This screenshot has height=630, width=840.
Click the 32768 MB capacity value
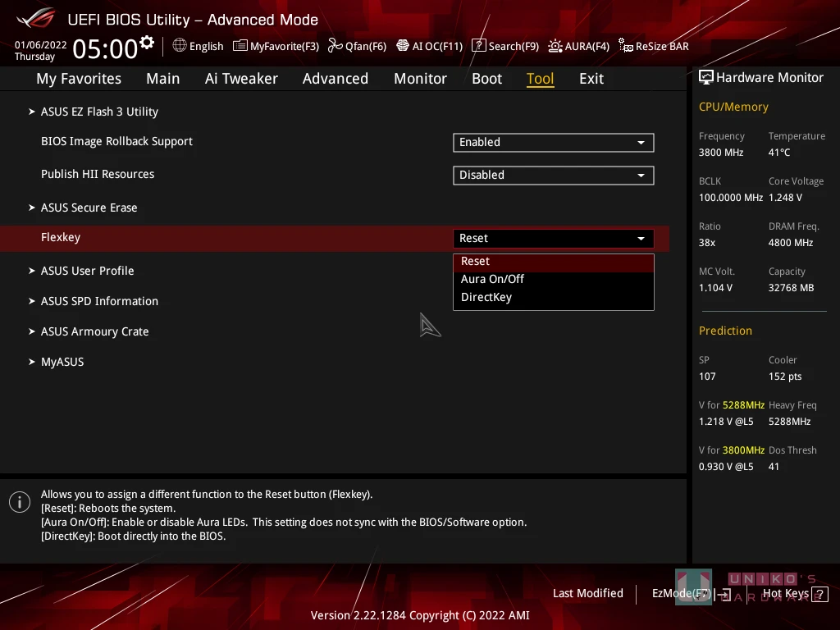(x=792, y=288)
